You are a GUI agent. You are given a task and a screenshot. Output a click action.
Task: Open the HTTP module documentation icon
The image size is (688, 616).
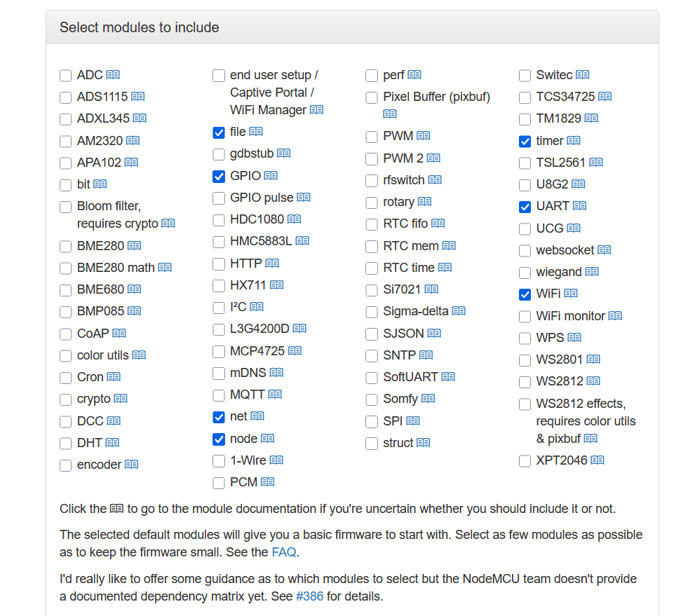[272, 263]
